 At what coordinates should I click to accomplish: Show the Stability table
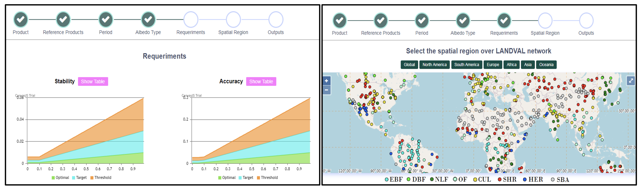(x=93, y=82)
